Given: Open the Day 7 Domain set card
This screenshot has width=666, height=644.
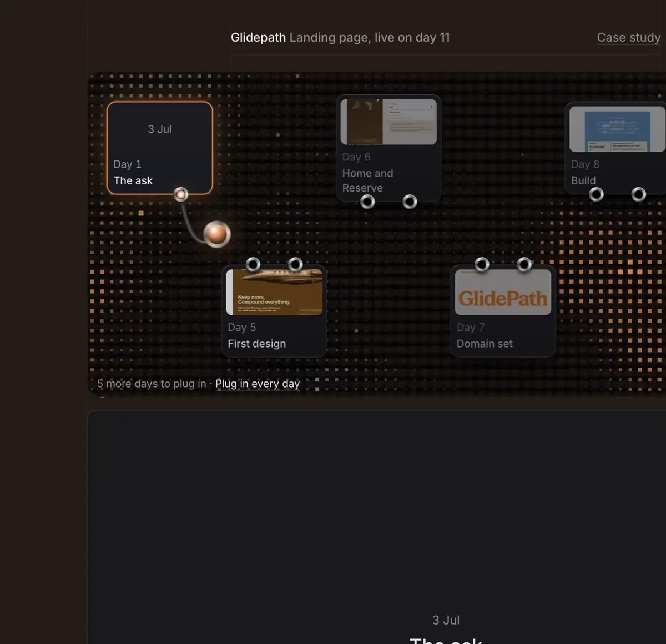Looking at the screenshot, I should coord(503,311).
